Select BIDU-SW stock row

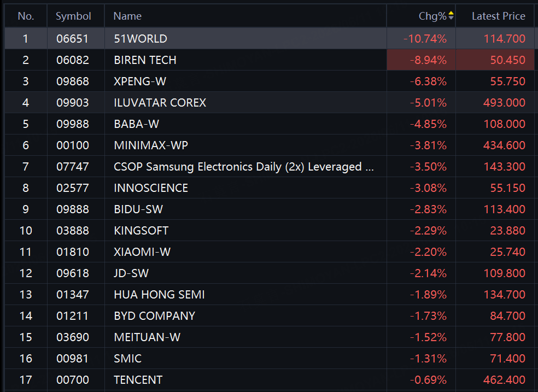coord(270,209)
